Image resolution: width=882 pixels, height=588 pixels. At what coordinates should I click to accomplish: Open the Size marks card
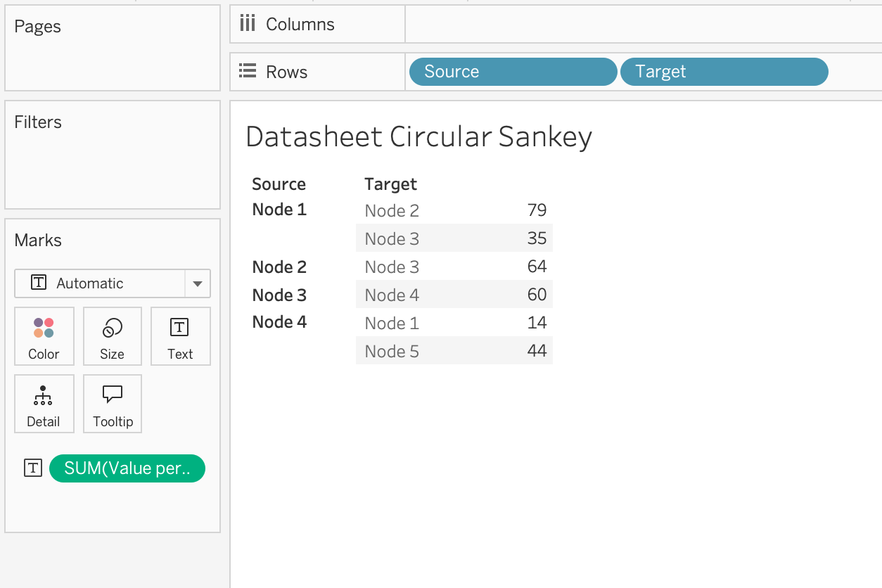112,336
